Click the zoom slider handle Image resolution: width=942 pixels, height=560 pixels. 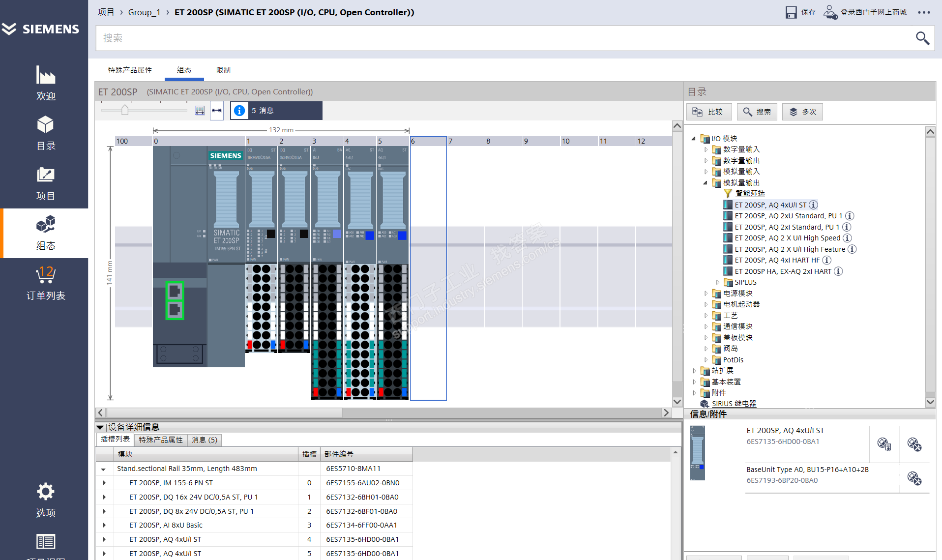[125, 110]
